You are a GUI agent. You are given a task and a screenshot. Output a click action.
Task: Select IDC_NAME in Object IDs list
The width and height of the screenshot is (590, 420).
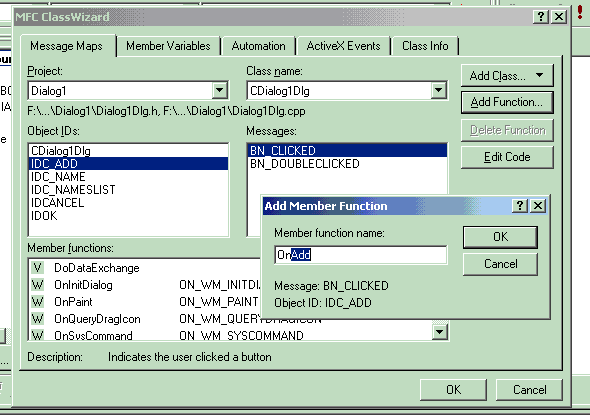tap(128, 177)
